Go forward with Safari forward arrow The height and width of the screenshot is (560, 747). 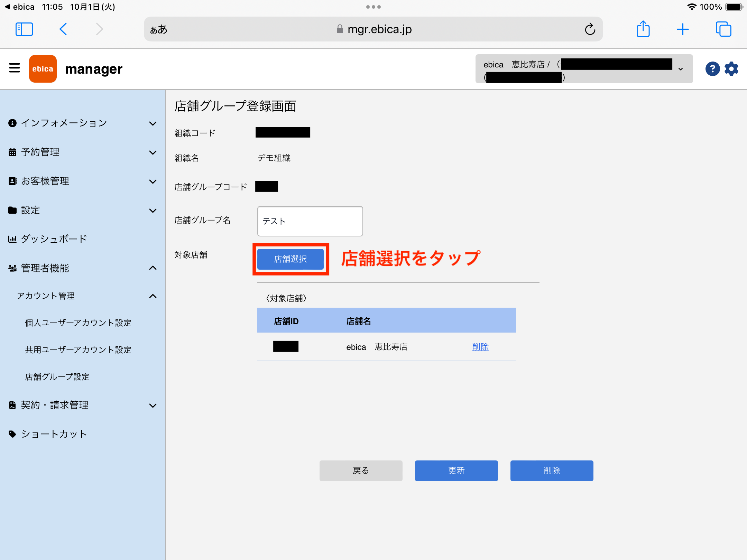pos(100,29)
